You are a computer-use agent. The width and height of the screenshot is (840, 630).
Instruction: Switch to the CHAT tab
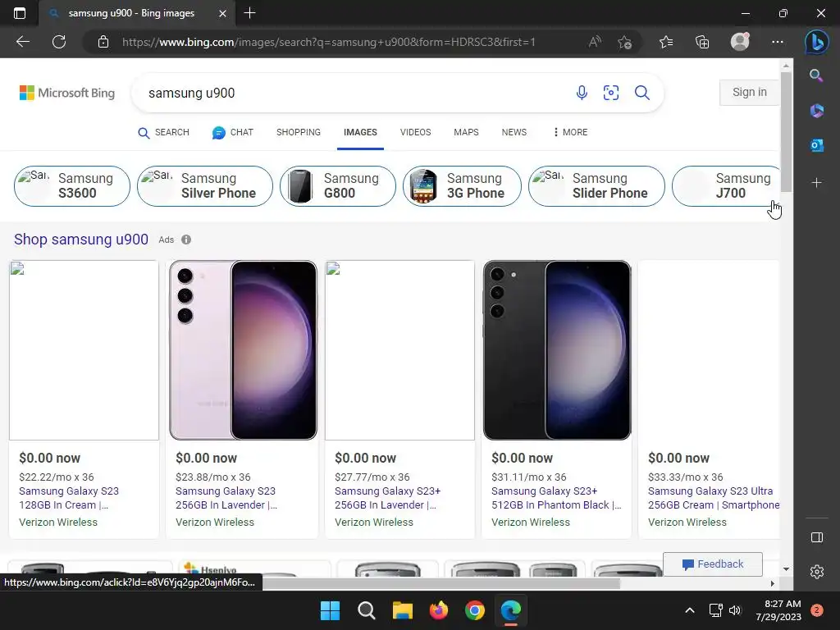pos(232,132)
